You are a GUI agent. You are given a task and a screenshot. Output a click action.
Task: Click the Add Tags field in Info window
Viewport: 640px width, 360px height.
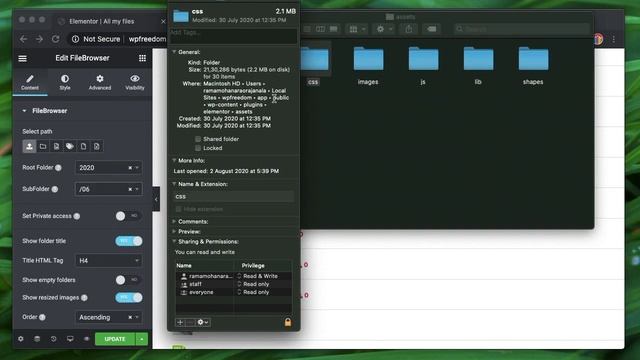[x=233, y=35]
